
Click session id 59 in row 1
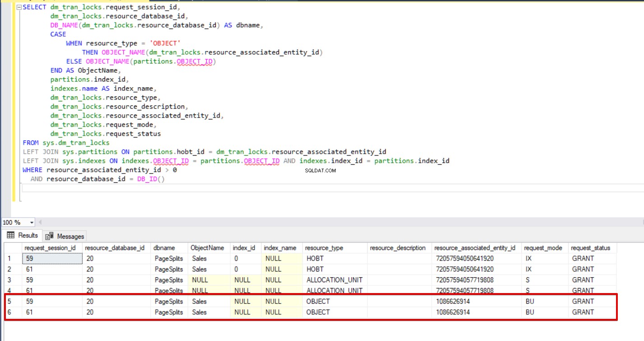coord(52,259)
